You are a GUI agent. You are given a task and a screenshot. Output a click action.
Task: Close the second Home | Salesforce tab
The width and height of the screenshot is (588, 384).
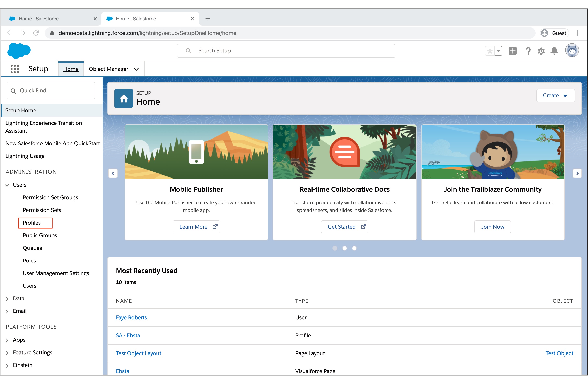click(x=192, y=19)
